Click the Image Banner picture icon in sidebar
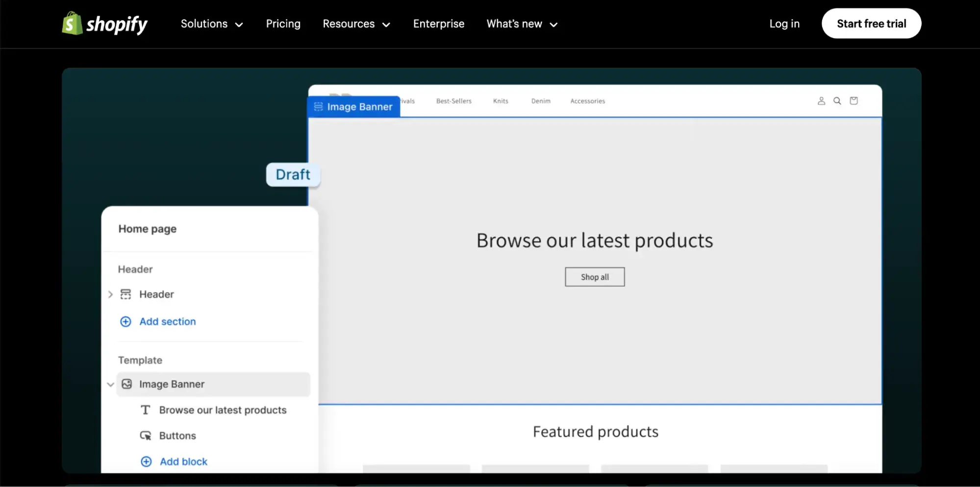The width and height of the screenshot is (980, 487). pos(127,384)
